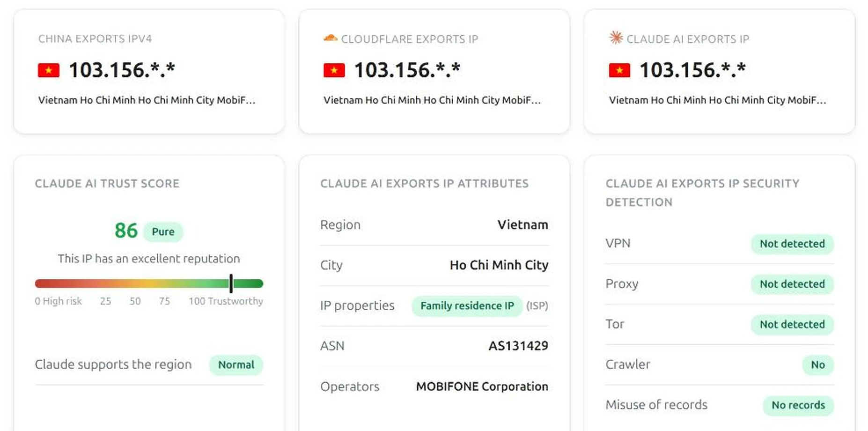Select IP address under Cloudflare Exports IP
This screenshot has height=431, width=868.
407,70
